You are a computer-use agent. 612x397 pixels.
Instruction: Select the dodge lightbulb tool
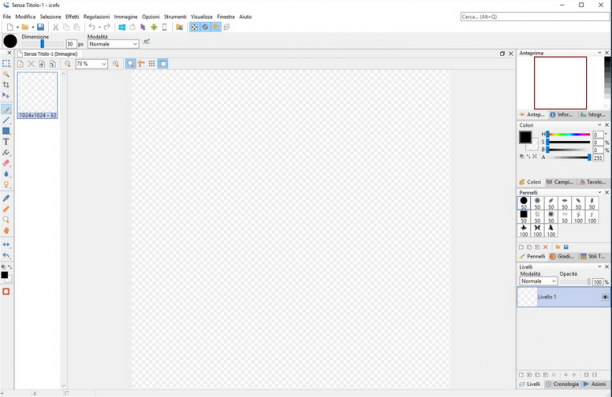[x=6, y=185]
